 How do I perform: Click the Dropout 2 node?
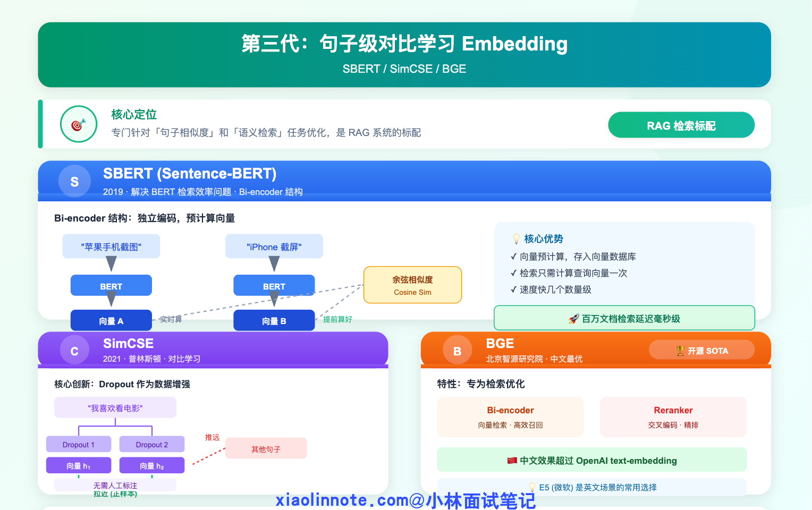coord(152,444)
